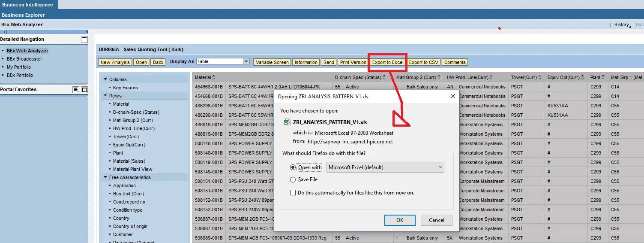Select BEx Web Analyzer in second-level navigation
The image size is (644, 243).
coord(22,24)
